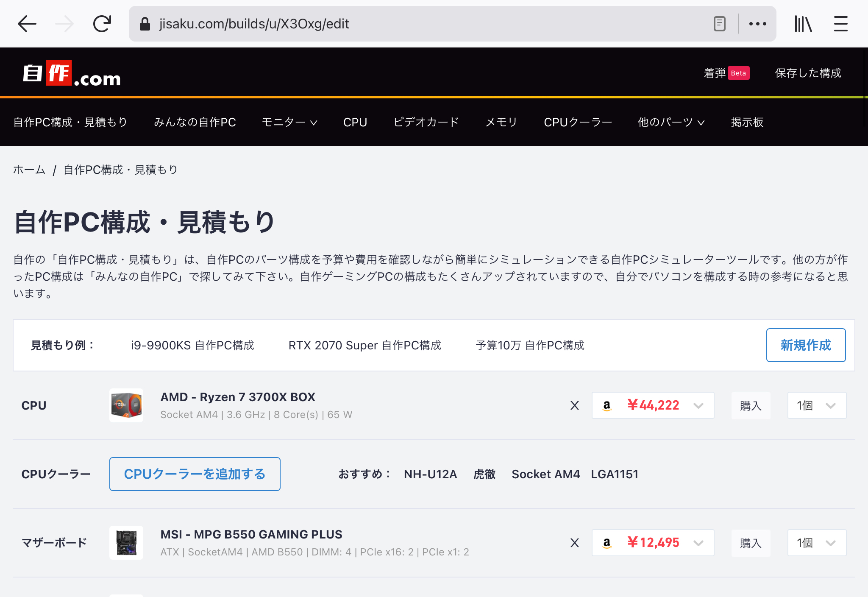The width and height of the screenshot is (868, 597).
Task: Open メモリ navigation item
Action: tap(501, 122)
